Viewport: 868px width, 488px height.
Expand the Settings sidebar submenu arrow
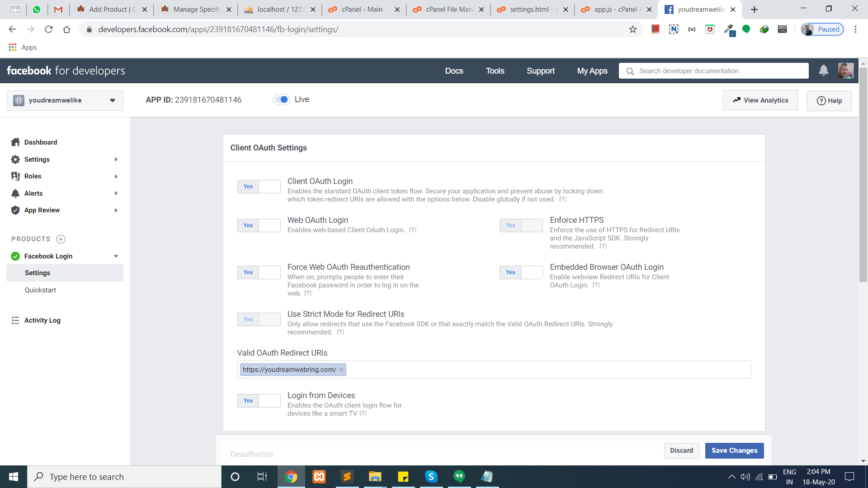point(116,160)
